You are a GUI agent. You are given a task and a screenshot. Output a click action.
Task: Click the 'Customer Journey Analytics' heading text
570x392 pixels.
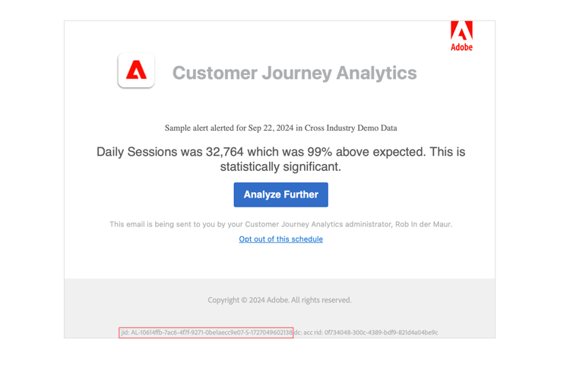[x=294, y=73]
